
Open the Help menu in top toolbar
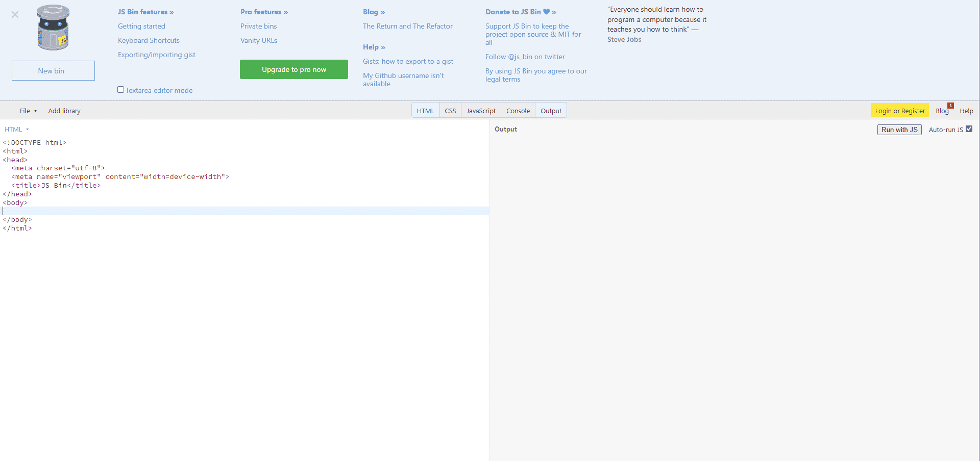[x=966, y=111]
